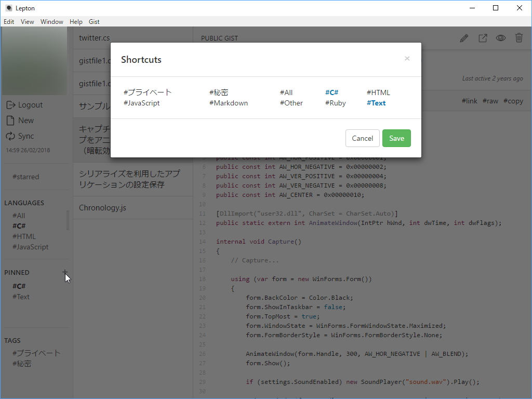The height and width of the screenshot is (399, 532).
Task: Open the Help menu
Action: pyautogui.click(x=76, y=22)
